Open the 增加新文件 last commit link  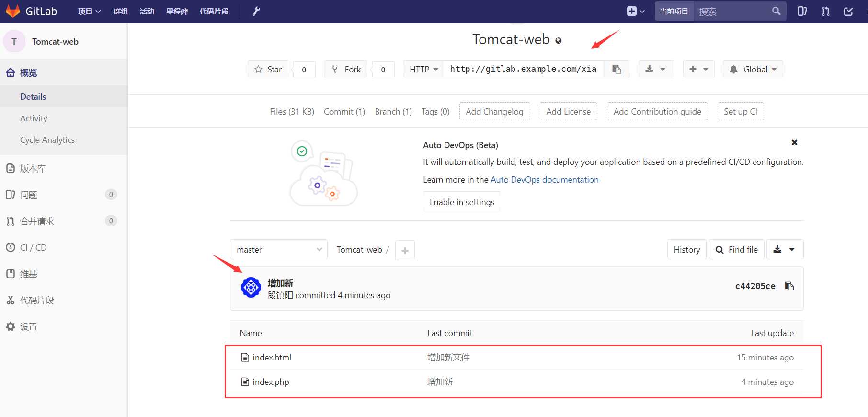tap(448, 358)
